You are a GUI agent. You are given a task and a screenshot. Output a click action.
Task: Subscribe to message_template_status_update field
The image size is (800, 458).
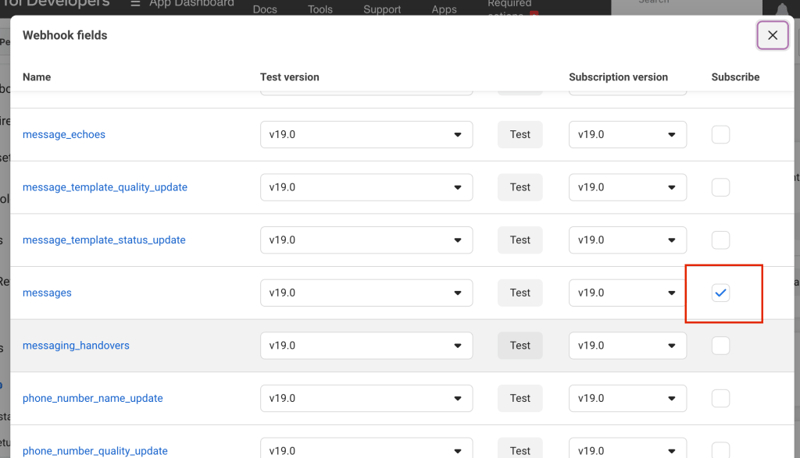pos(720,240)
